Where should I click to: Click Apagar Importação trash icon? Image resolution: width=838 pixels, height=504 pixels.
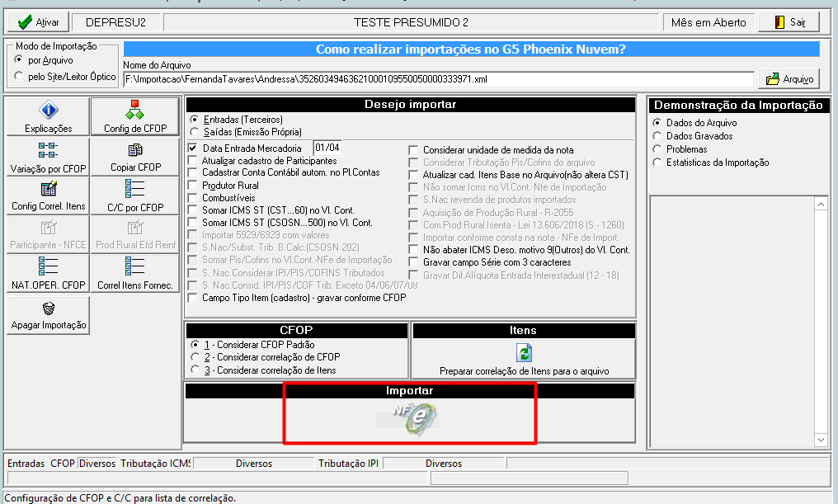coord(48,309)
